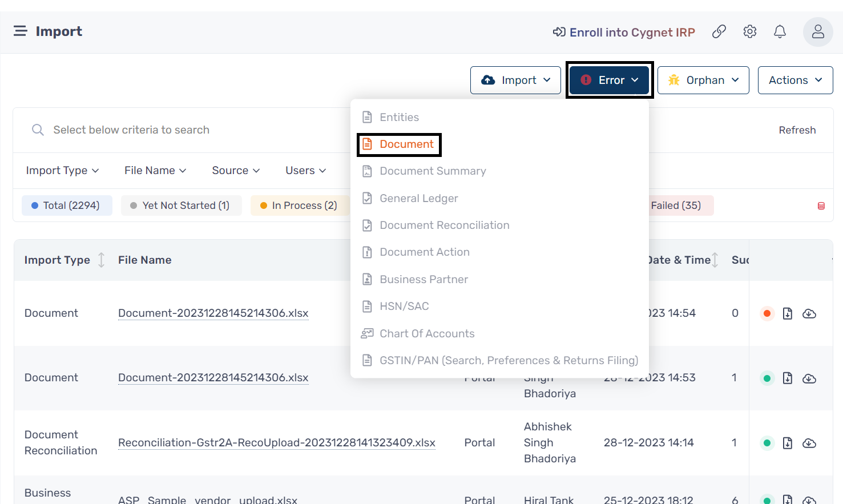Sort by Date & Time column
843x504 pixels.
[x=715, y=260]
